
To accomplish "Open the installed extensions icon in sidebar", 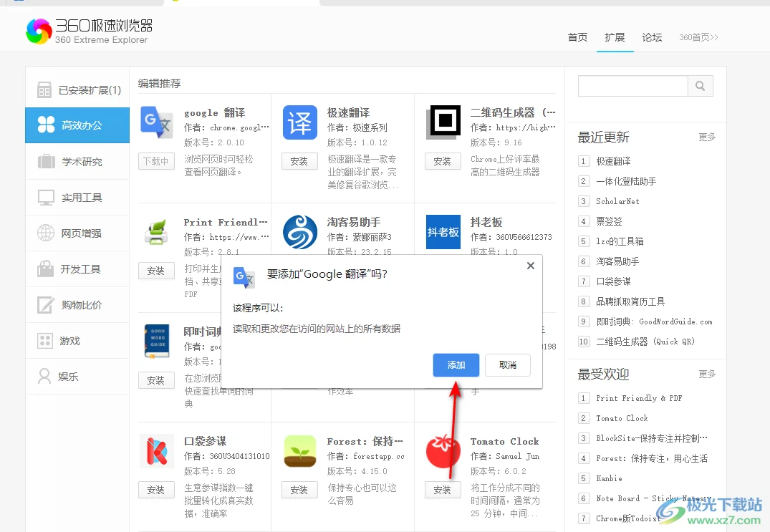I will (x=44, y=90).
